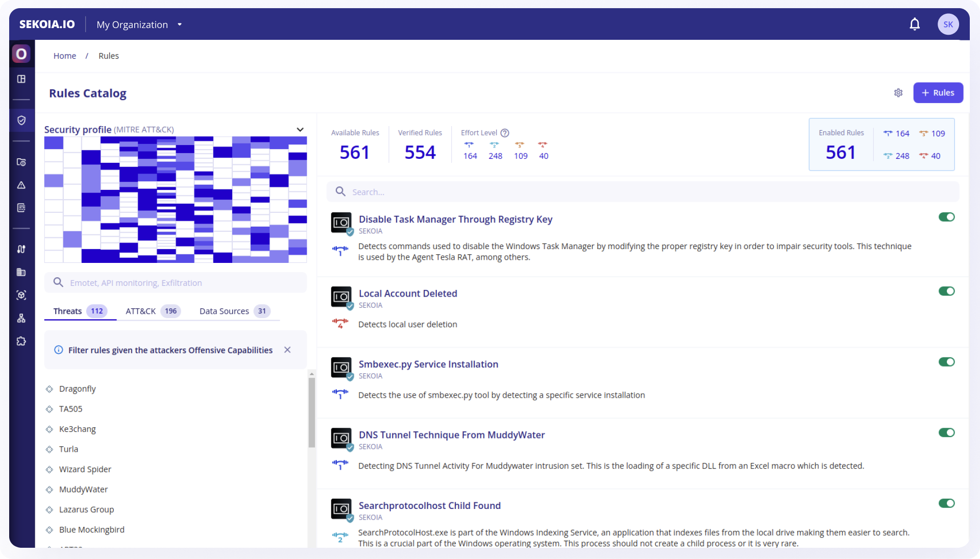
Task: Open the scan target icon in sidebar
Action: (21, 295)
